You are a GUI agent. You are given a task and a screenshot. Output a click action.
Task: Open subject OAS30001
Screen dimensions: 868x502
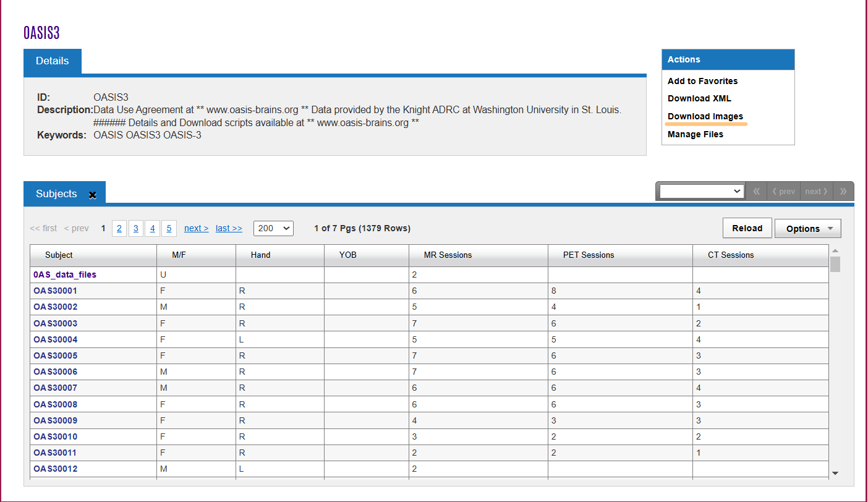coord(55,291)
